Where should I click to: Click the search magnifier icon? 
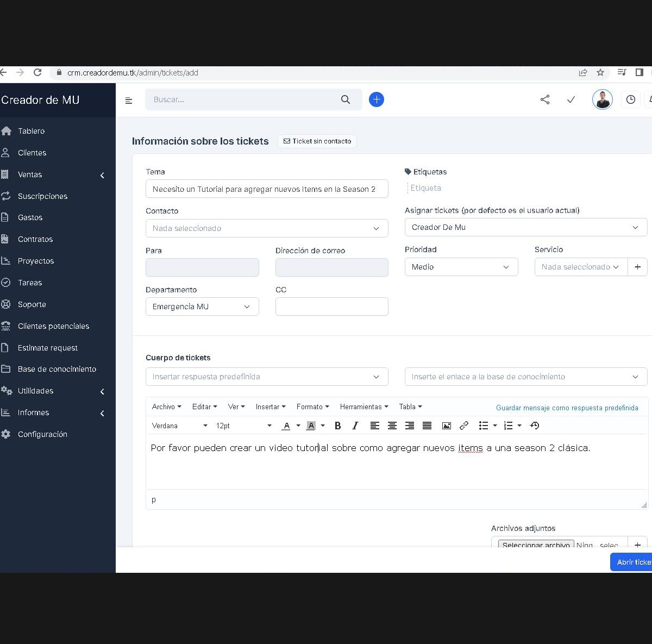(346, 99)
